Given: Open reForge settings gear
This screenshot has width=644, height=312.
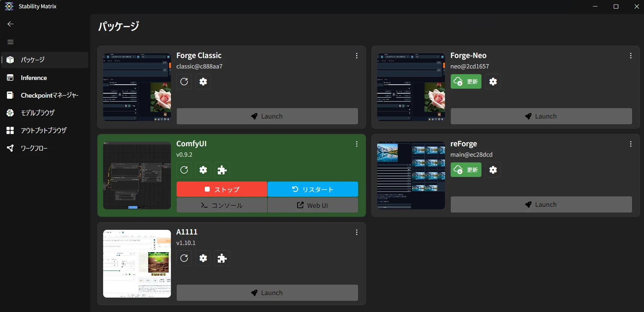Looking at the screenshot, I should 493,170.
